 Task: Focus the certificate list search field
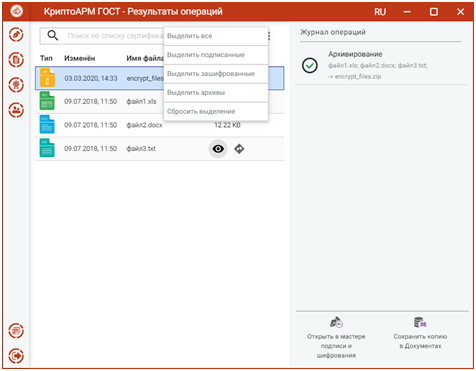click(x=114, y=36)
